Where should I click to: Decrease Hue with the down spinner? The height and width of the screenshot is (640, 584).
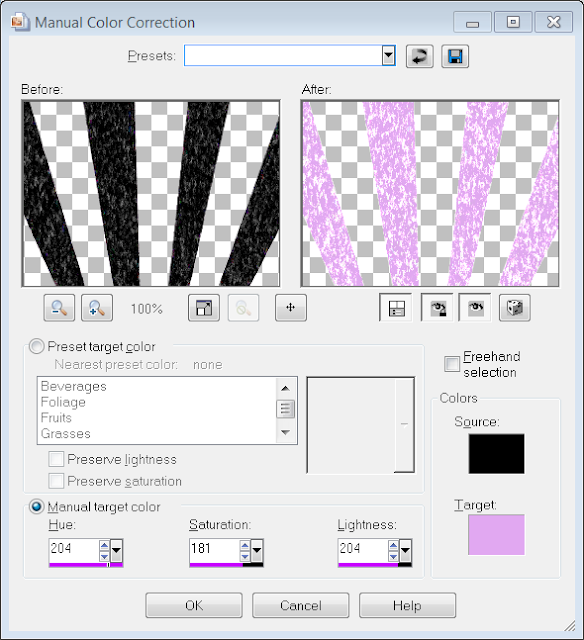click(104, 556)
